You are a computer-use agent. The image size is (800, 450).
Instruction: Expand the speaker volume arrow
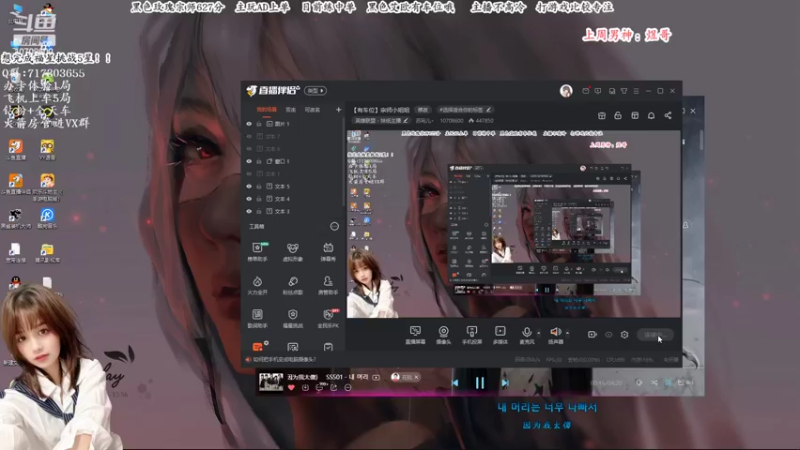point(567,333)
